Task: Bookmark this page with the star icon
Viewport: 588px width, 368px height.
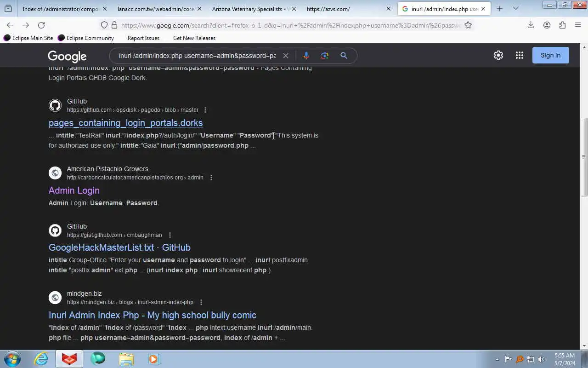Action: (468, 25)
